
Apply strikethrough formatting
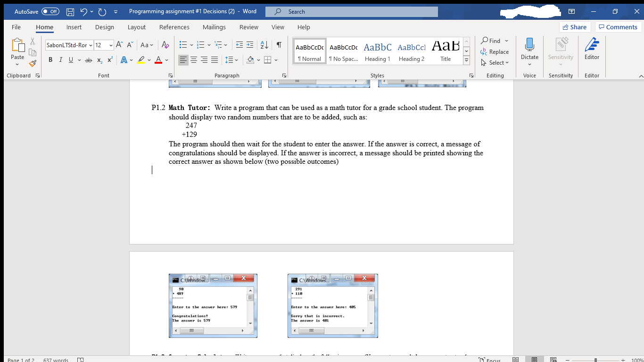click(x=88, y=59)
